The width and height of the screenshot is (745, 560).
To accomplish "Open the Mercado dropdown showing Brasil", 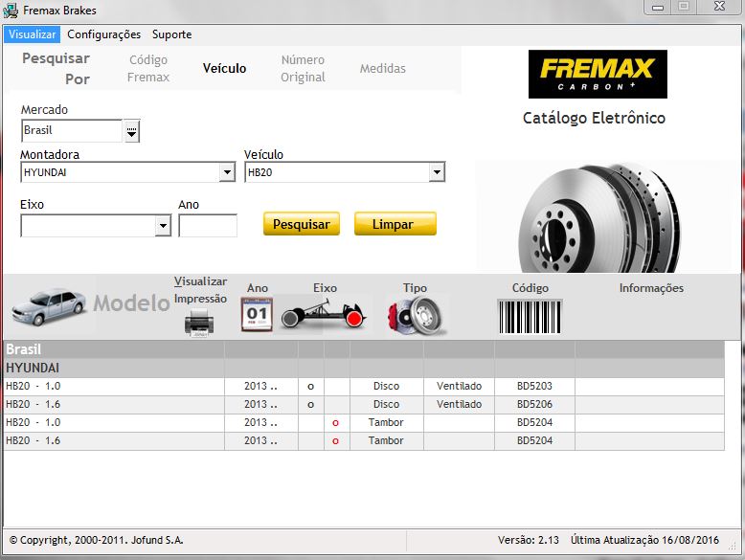I will [131, 131].
